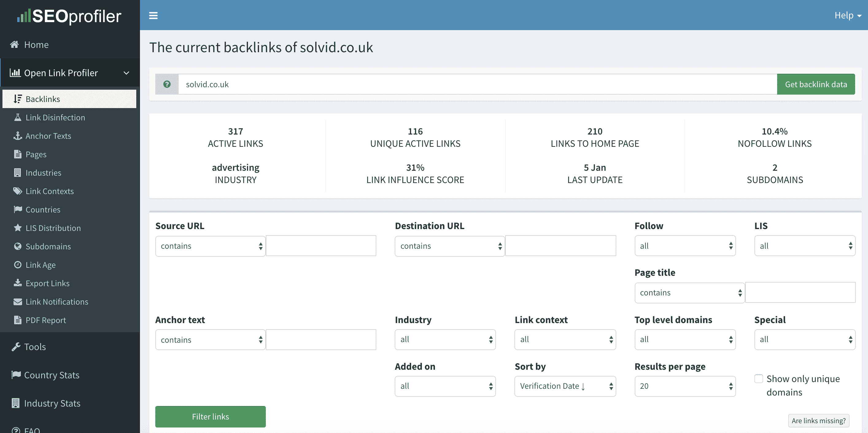
Task: Open the Follow filter dropdown
Action: coord(685,245)
